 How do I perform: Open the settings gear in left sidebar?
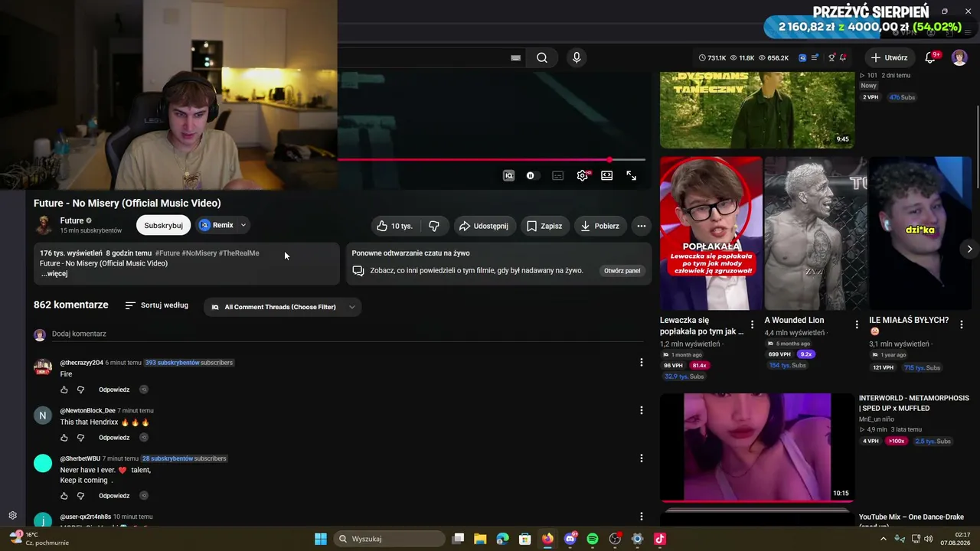click(12, 516)
